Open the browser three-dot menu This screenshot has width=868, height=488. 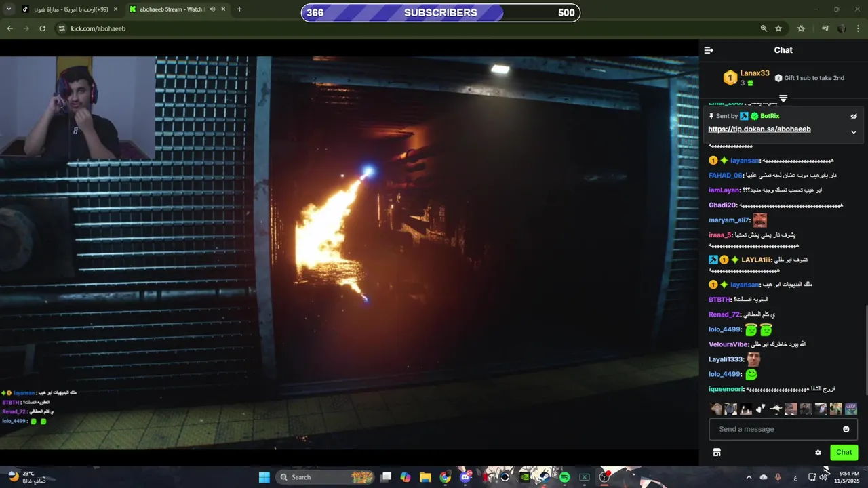(859, 28)
